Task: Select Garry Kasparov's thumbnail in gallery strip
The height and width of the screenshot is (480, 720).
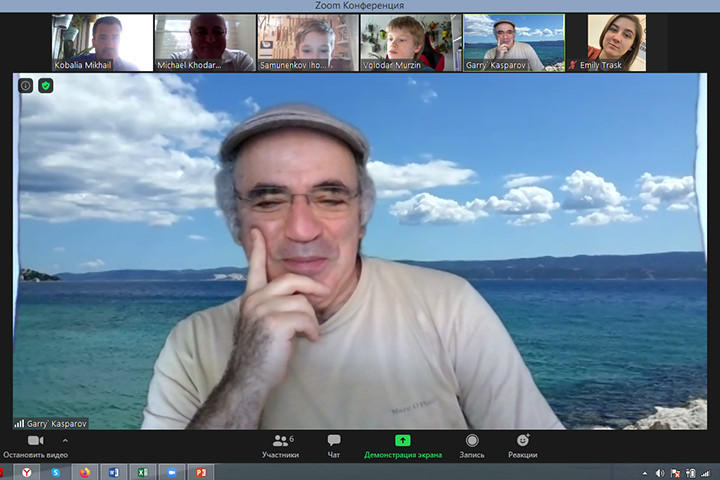Action: coord(514,43)
